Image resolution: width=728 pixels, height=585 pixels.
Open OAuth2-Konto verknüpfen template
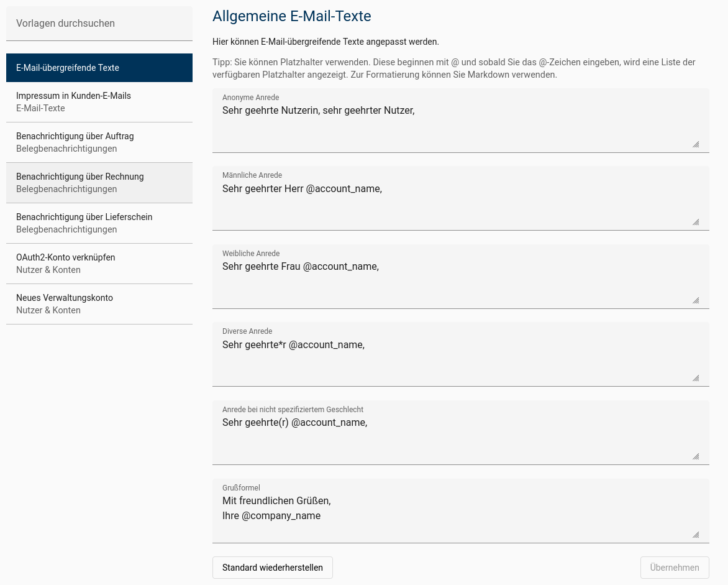(x=99, y=264)
